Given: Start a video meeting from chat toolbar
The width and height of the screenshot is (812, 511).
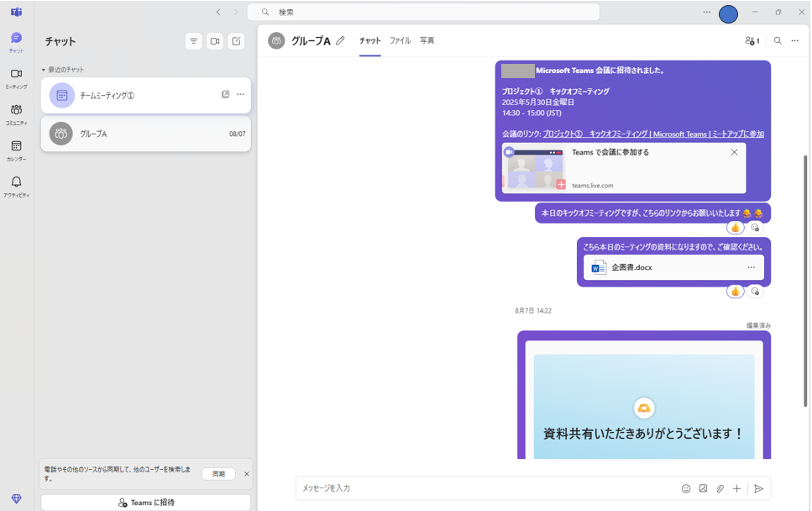Looking at the screenshot, I should (x=214, y=40).
